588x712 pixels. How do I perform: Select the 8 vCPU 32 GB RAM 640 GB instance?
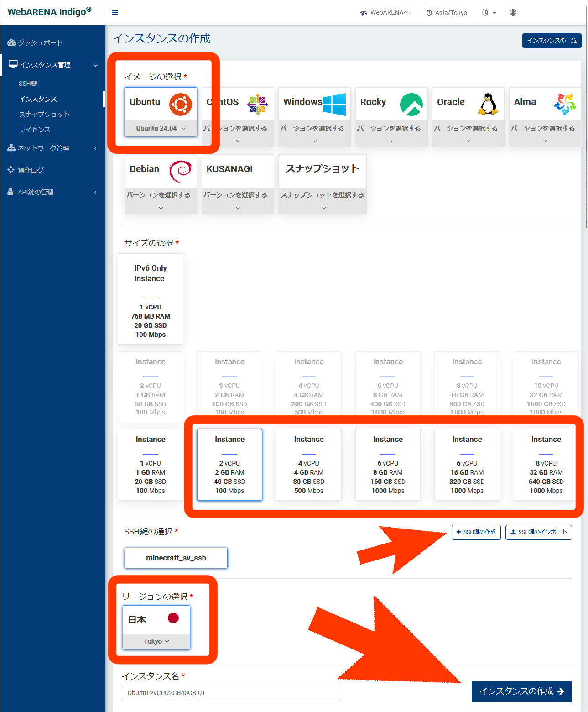tap(546, 465)
